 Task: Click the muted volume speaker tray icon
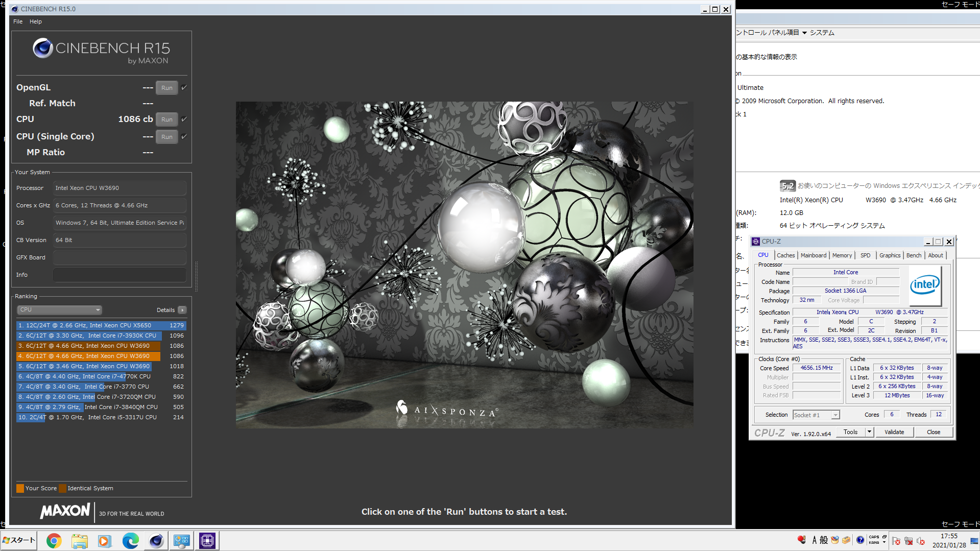921,541
